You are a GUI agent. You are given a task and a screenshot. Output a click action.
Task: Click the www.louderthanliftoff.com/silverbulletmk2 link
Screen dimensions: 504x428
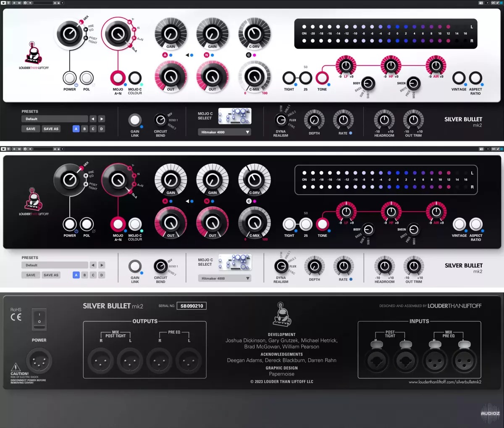tap(445, 383)
